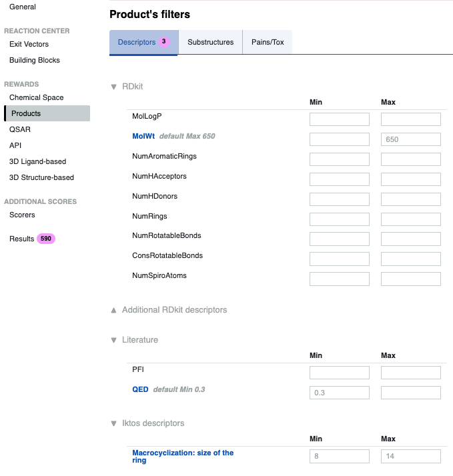
Task: Click the Macrocyclization ring size Max field
Action: coord(410,456)
